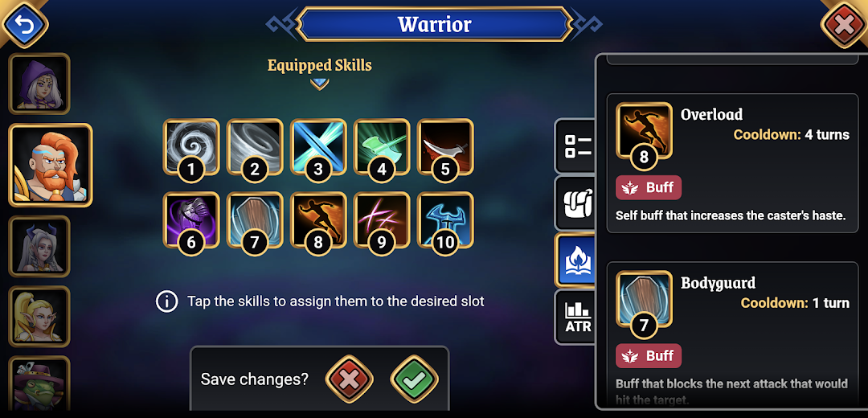
Task: Open the armor equipment tab
Action: pos(576,203)
